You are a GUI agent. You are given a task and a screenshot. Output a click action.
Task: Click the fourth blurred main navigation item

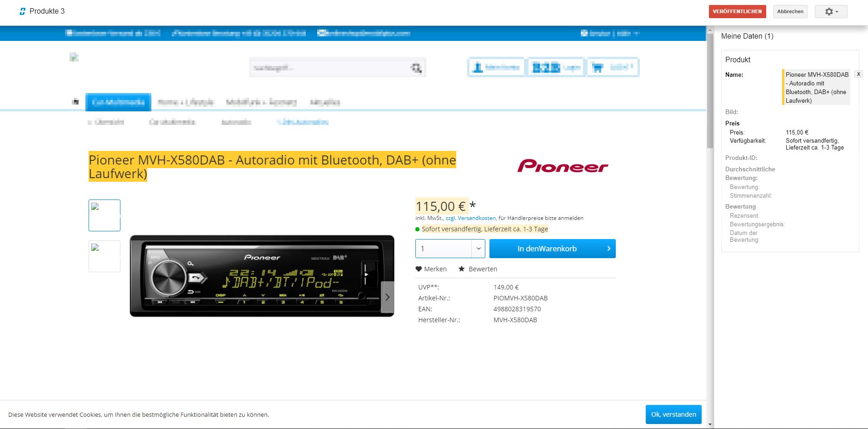click(x=325, y=102)
